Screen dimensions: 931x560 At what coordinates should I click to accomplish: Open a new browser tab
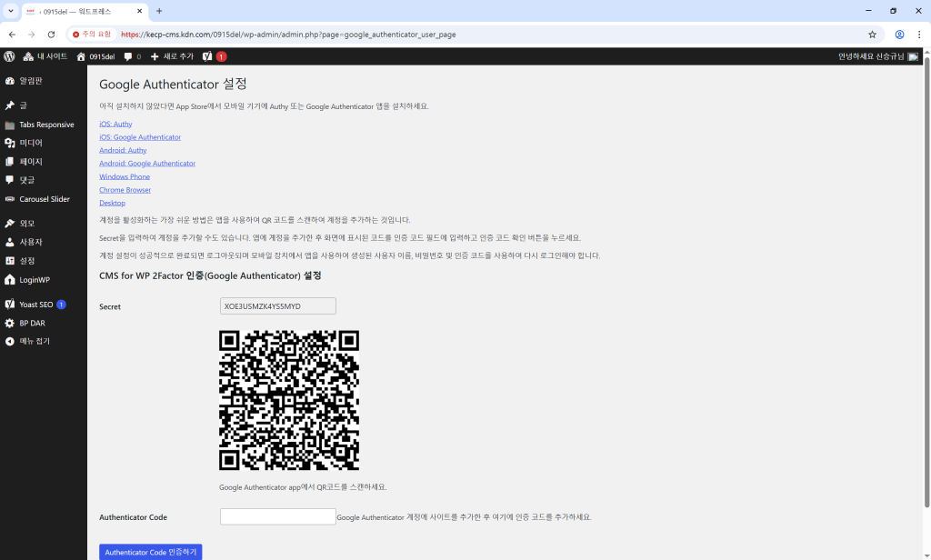pyautogui.click(x=159, y=11)
